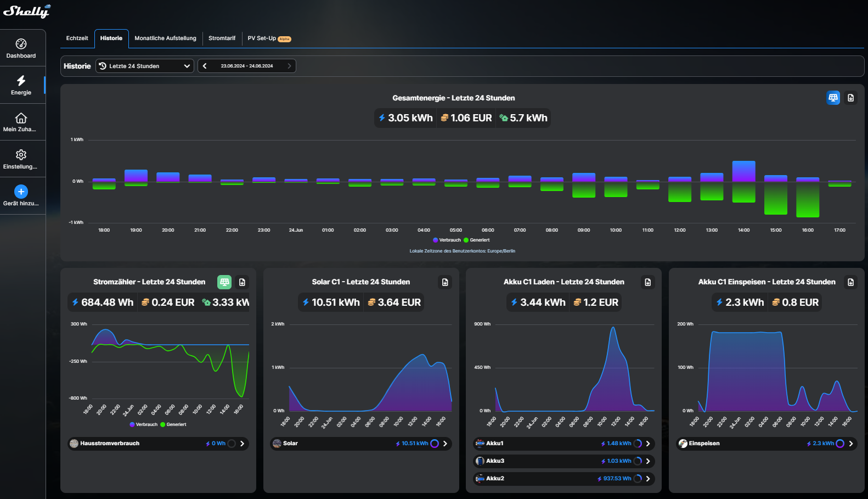Click the timezone note Europe/Berlin text

[463, 251]
